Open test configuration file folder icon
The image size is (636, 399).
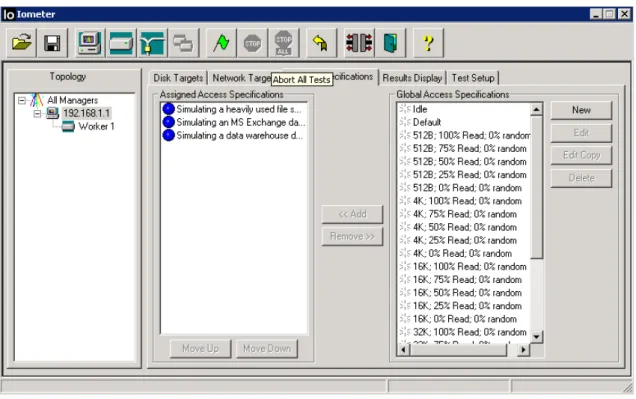[21, 43]
